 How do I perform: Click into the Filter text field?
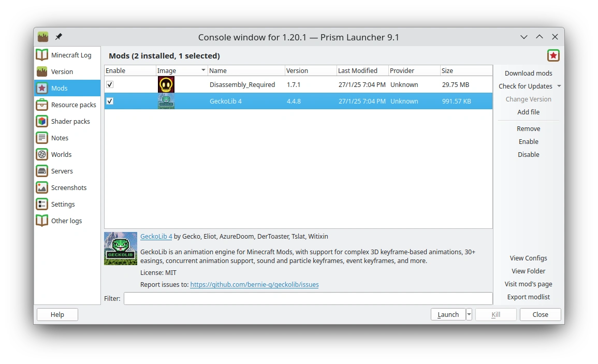[x=308, y=298]
